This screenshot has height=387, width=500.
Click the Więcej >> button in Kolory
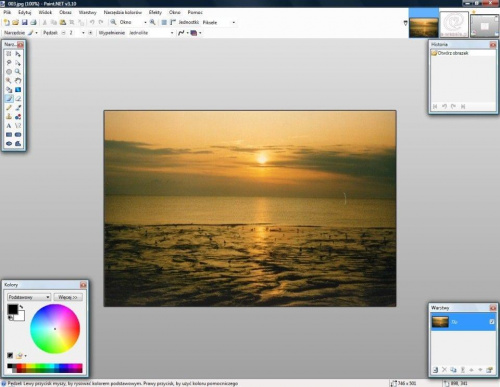click(68, 297)
